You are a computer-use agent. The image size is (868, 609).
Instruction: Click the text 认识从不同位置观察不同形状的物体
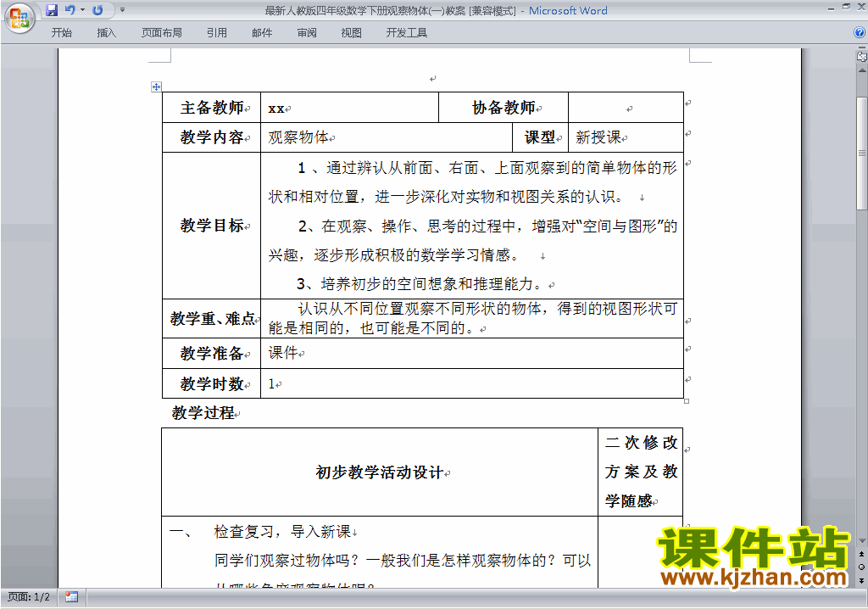tap(420, 309)
